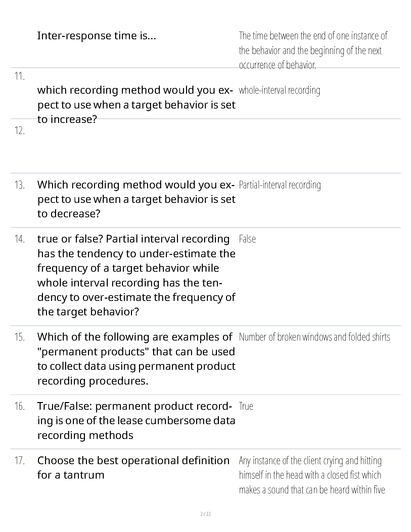Click the 'permanent products' examples question

[136, 359]
